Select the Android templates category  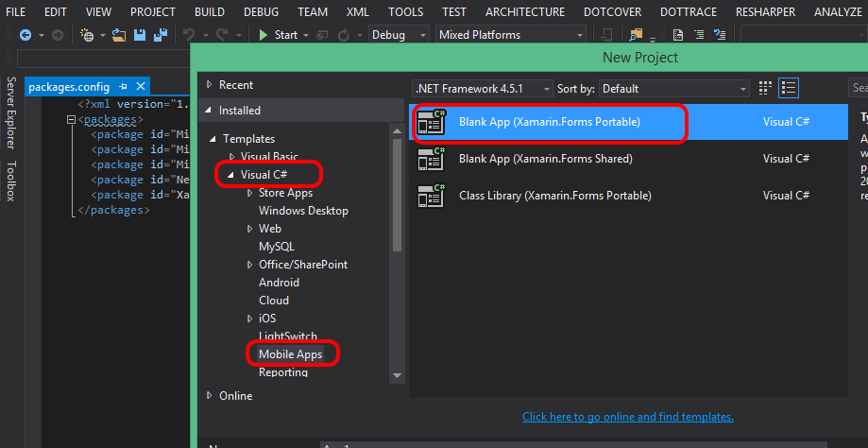(x=279, y=283)
